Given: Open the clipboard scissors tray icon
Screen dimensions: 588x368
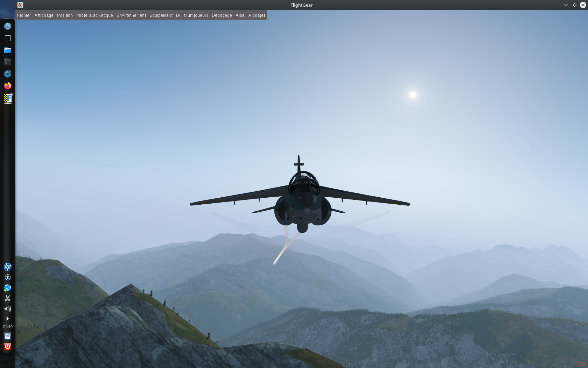Looking at the screenshot, I should [x=8, y=298].
